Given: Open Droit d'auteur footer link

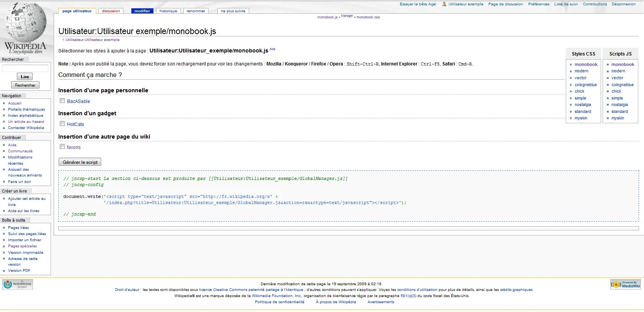Looking at the screenshot, I should tap(127, 290).
